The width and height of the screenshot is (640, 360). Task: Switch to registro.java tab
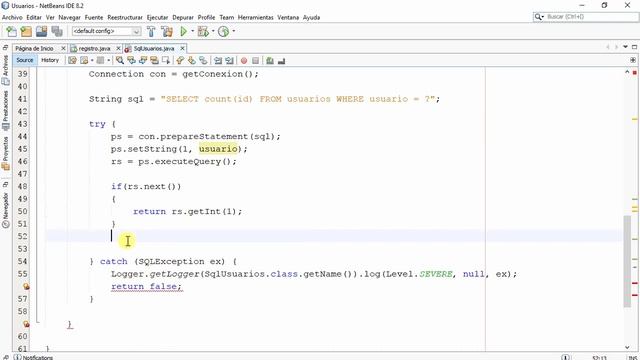pyautogui.click(x=94, y=48)
